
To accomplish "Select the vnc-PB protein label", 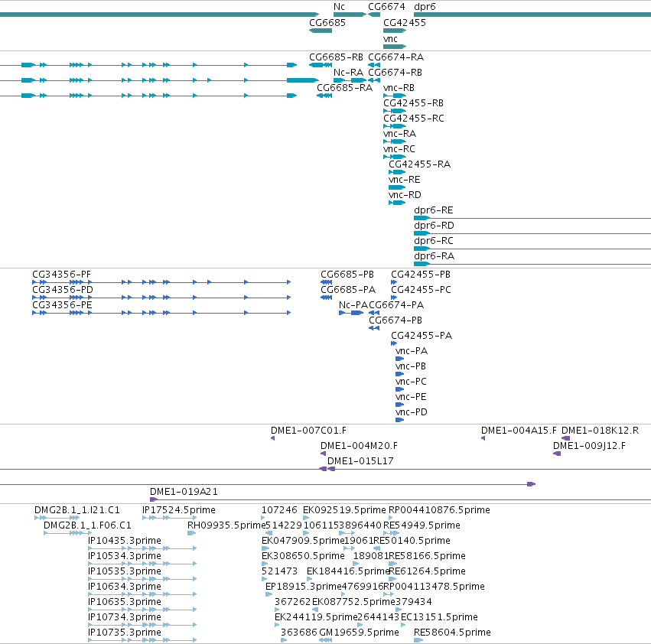I will [411, 366].
